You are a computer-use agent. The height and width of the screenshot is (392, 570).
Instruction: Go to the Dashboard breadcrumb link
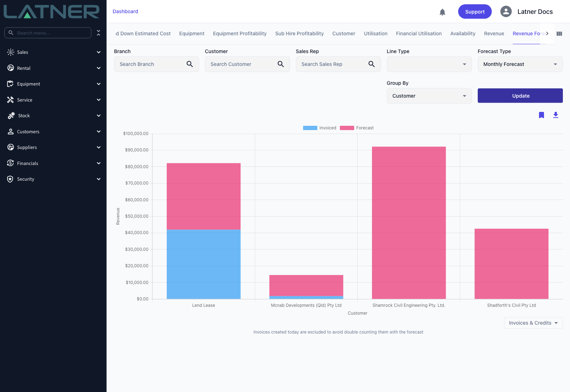pos(125,11)
